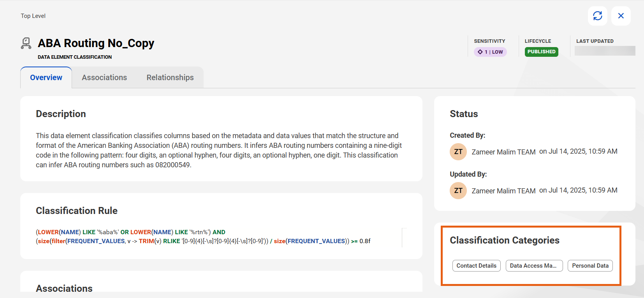Image resolution: width=644 pixels, height=298 pixels.
Task: Click the blurred last updated value
Action: [x=605, y=51]
